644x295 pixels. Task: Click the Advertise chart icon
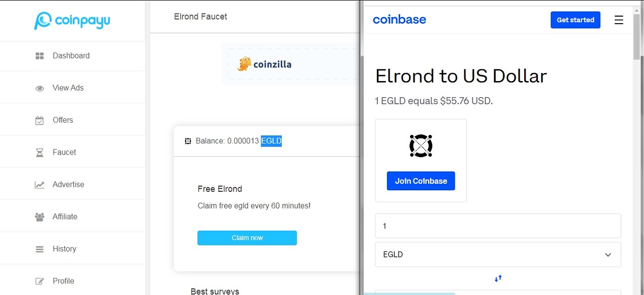40,185
